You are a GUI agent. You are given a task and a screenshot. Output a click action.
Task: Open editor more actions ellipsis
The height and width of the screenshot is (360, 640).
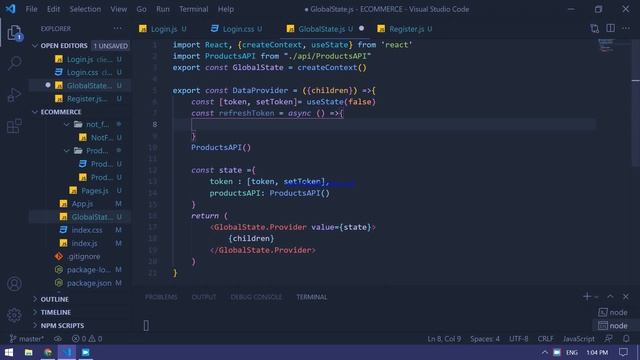pos(626,28)
